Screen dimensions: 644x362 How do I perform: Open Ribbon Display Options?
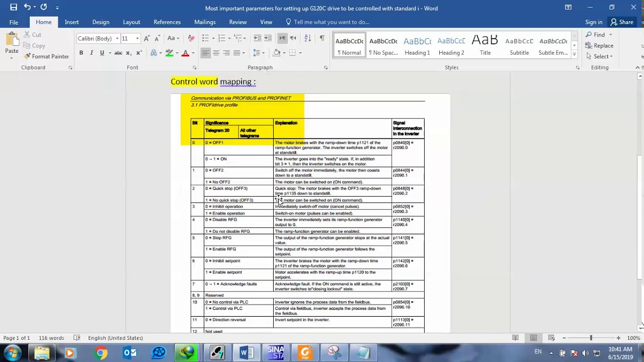click(568, 8)
